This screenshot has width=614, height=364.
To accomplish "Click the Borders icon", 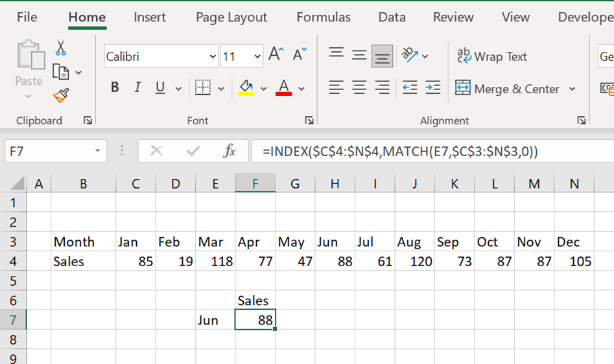I will (x=202, y=87).
